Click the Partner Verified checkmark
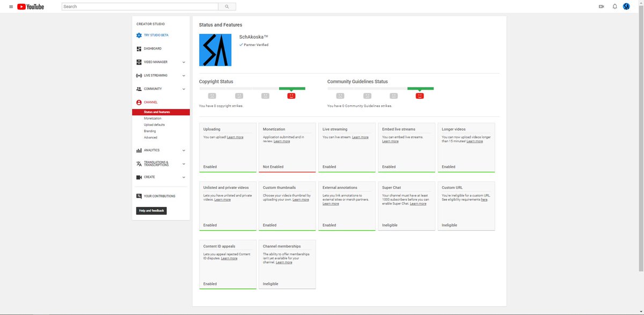 pos(241,45)
